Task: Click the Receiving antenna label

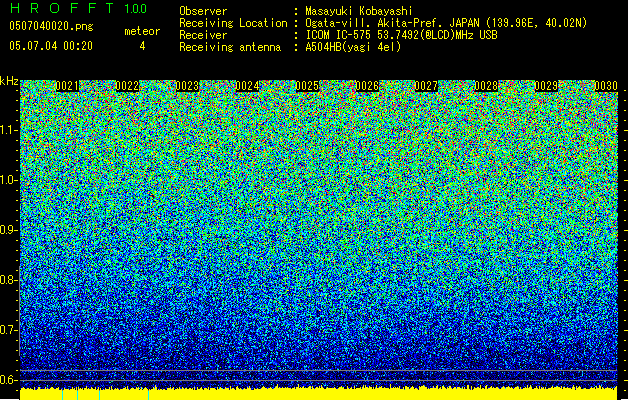Action: coord(230,47)
